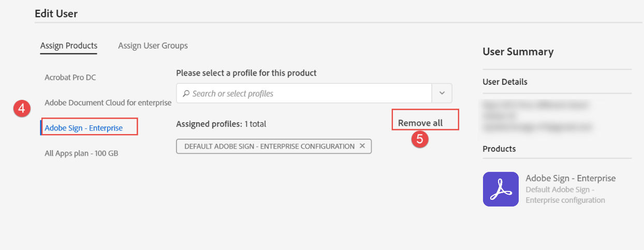Click the User Details label
The height and width of the screenshot is (250, 644).
505,82
